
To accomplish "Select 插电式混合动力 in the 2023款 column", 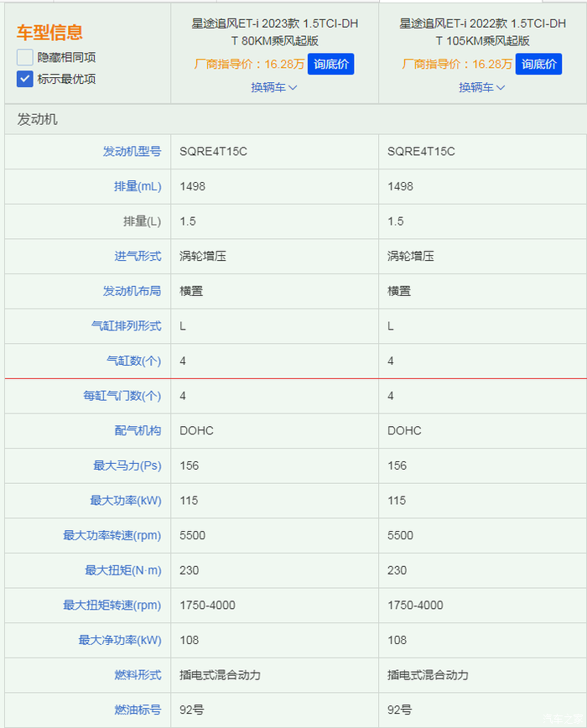I will point(220,674).
